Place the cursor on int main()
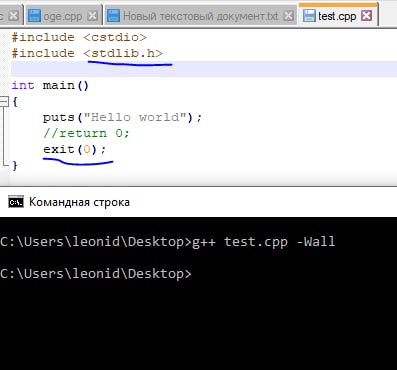The width and height of the screenshot is (397, 370). (50, 85)
